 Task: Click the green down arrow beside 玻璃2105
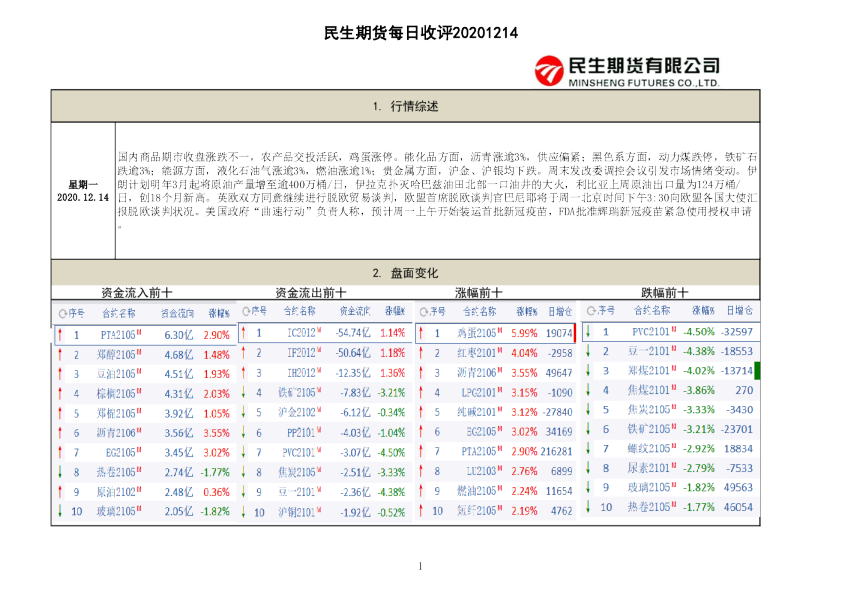59,507
